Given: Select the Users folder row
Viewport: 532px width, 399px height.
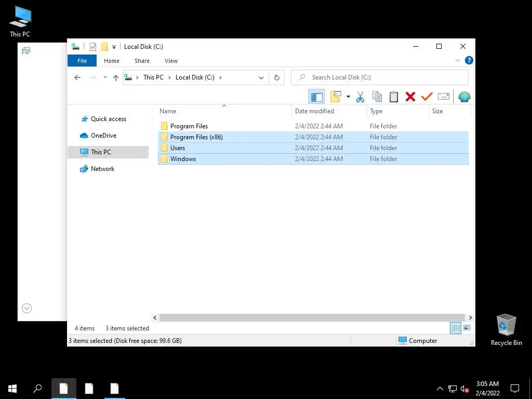Looking at the screenshot, I should (x=313, y=148).
